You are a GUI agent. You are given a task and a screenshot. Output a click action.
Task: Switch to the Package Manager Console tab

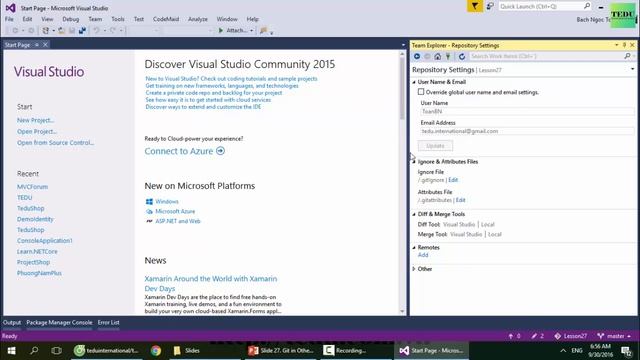click(59, 322)
